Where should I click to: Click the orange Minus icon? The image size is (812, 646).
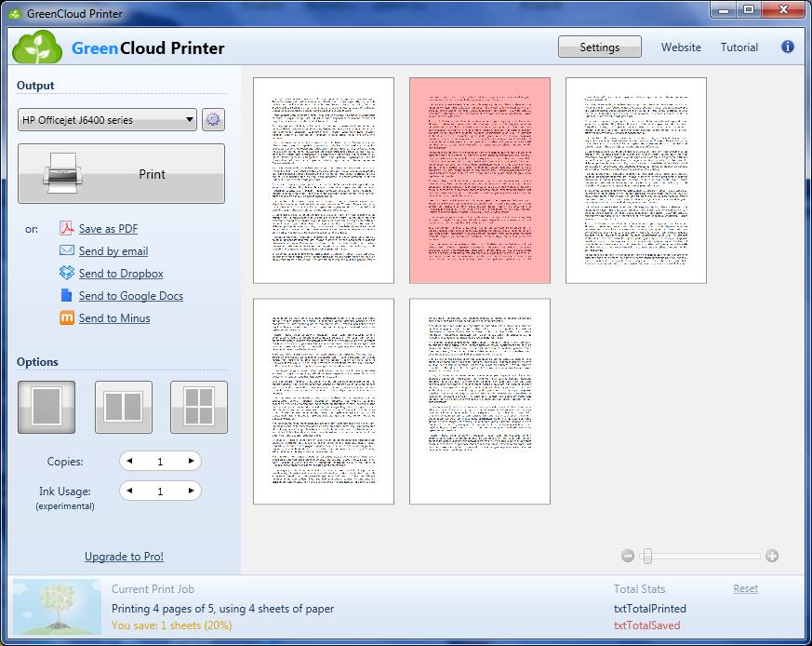[x=66, y=317]
